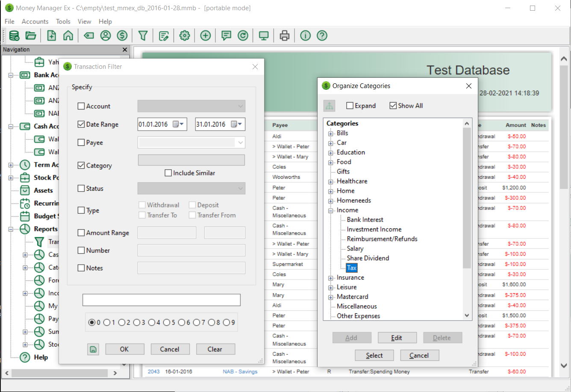Image resolution: width=571 pixels, height=392 pixels.
Task: Click the New Transaction plus icon
Action: click(x=205, y=35)
